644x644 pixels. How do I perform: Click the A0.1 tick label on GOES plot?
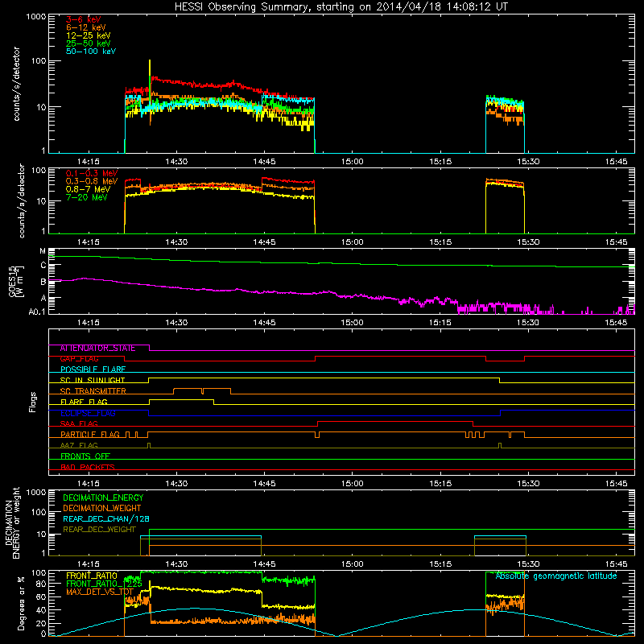37,312
